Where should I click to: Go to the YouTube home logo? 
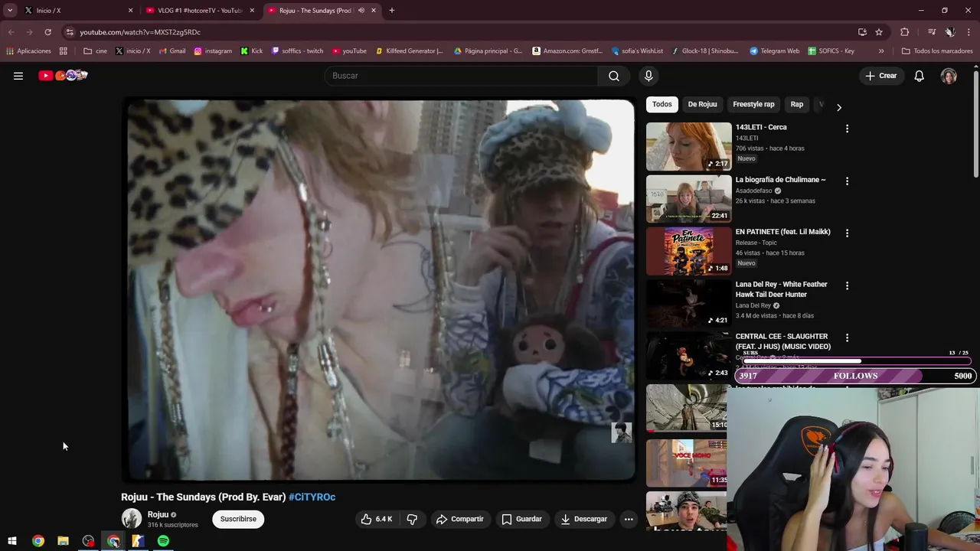(63, 75)
